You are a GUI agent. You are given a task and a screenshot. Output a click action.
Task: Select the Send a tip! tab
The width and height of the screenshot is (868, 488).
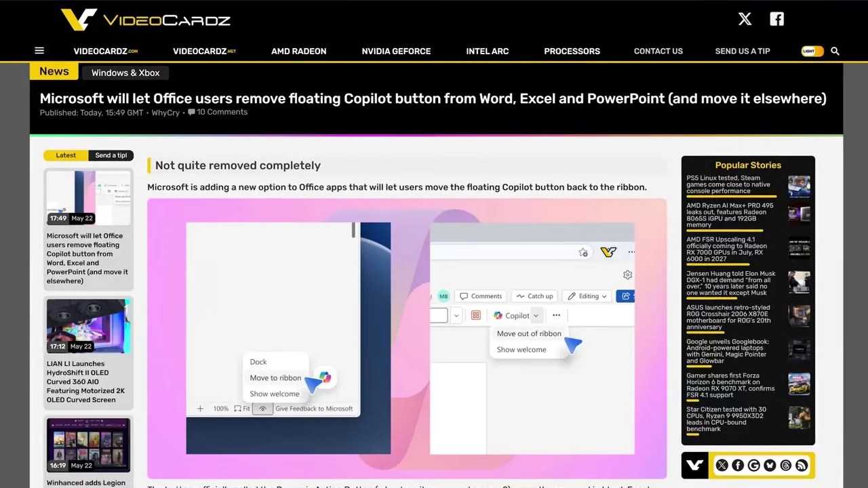[x=111, y=155]
